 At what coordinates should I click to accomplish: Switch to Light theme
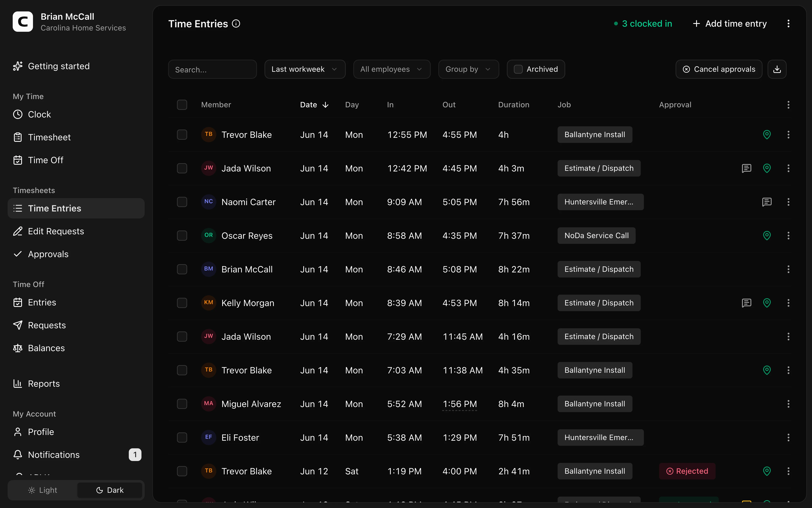pos(43,490)
